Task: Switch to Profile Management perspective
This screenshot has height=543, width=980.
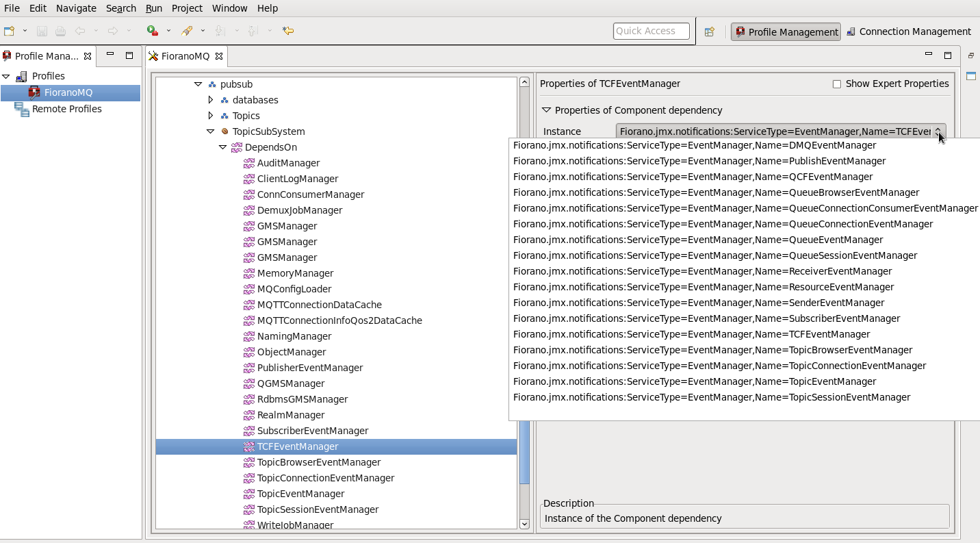Action: point(786,31)
